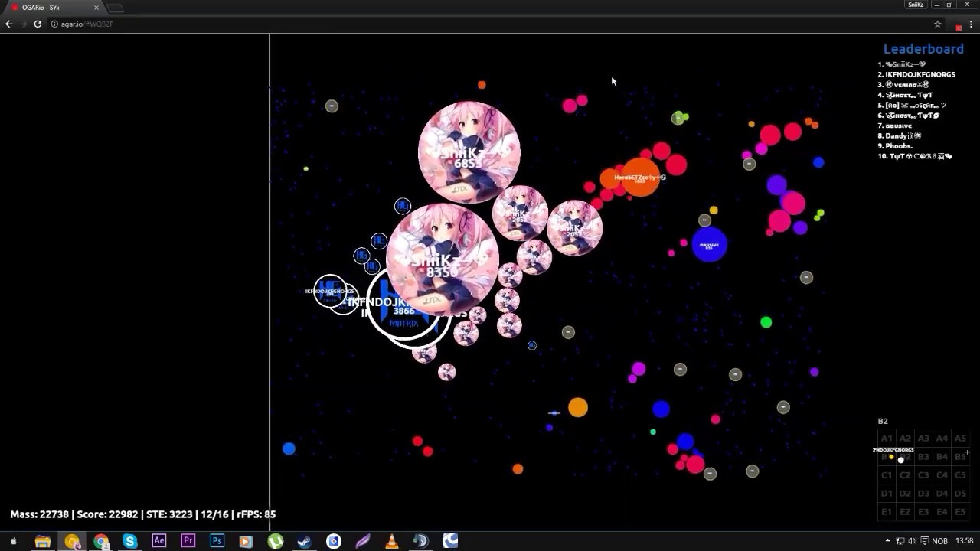980x551 pixels.
Task: Click the B2 sector label above the minimap
Action: (x=883, y=422)
